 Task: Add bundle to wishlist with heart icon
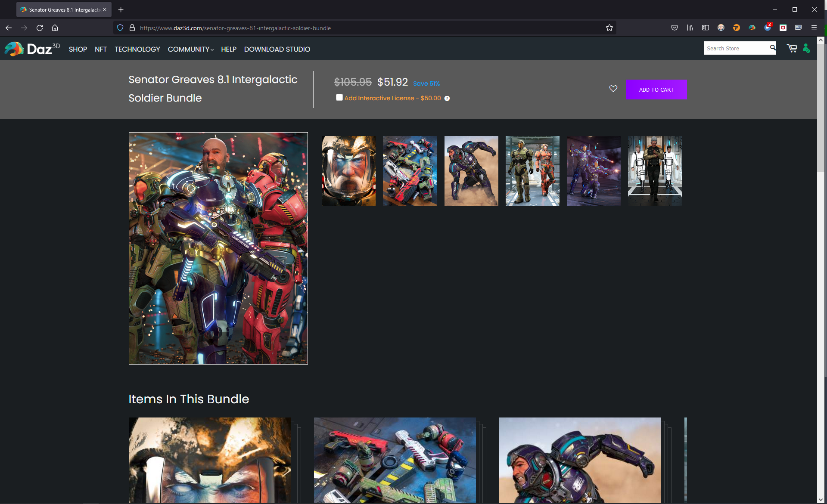coord(613,89)
